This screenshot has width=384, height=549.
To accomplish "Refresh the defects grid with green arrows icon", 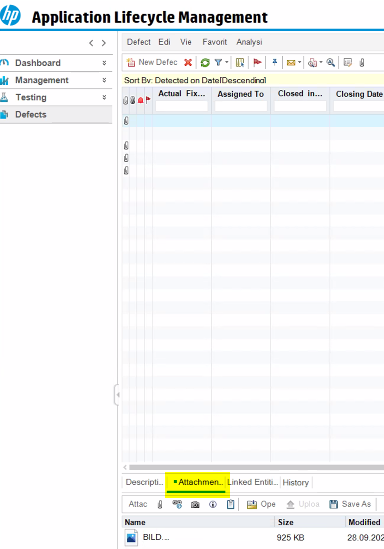I will [x=205, y=63].
